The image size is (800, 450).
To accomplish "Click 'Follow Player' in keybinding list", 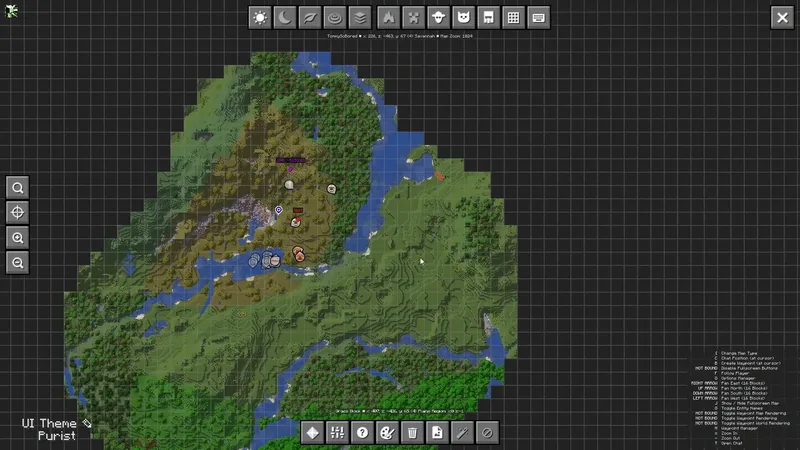I will click(x=735, y=373).
